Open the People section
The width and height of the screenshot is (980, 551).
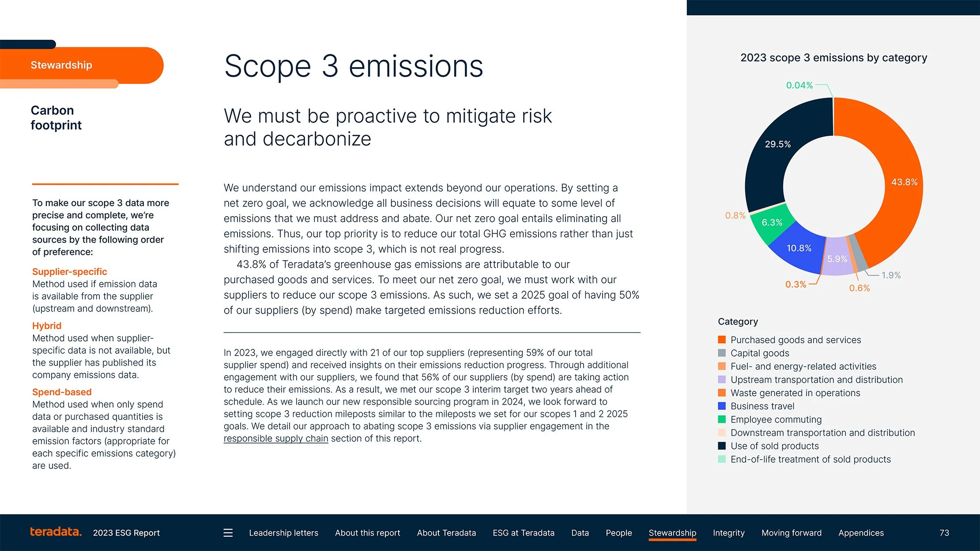(x=618, y=533)
